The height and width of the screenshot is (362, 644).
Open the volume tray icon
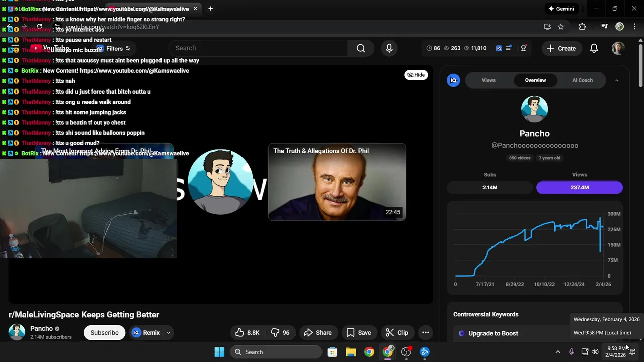595,352
